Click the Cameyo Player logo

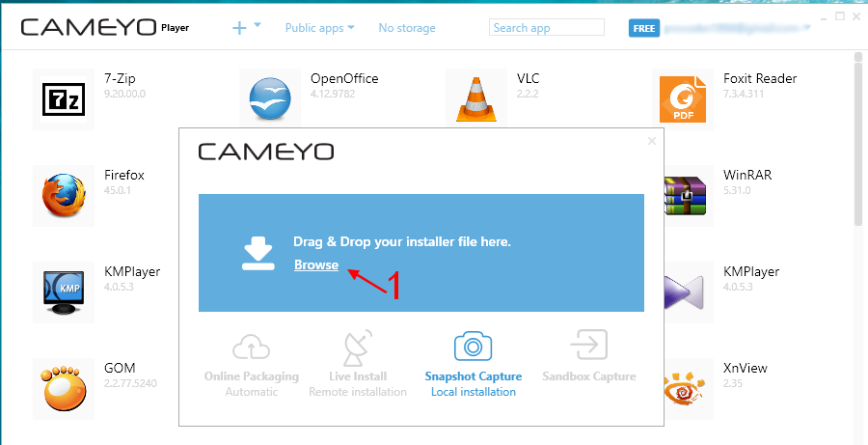click(x=105, y=28)
